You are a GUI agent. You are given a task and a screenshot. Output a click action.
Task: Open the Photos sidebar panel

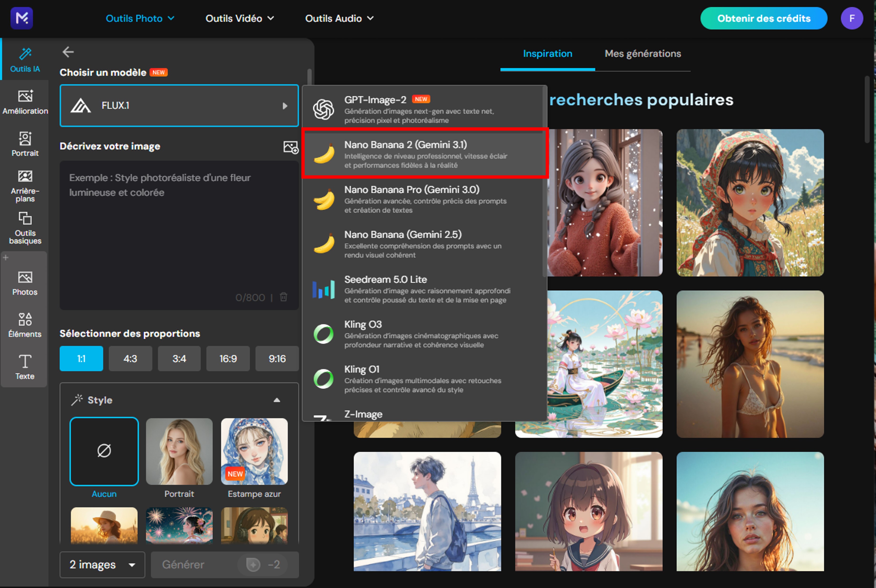coord(25,283)
